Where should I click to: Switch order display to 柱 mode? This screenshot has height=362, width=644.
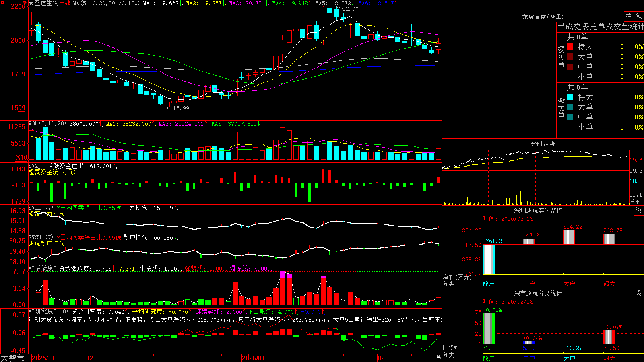point(629,16)
